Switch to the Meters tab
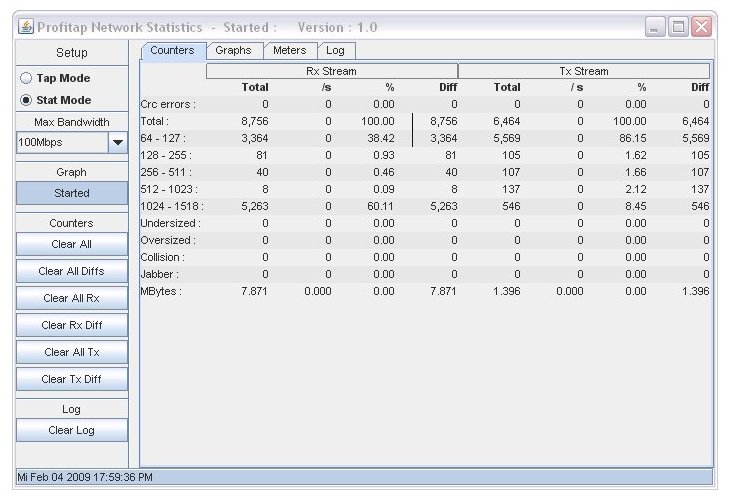This screenshot has height=500, width=730. pyautogui.click(x=289, y=50)
